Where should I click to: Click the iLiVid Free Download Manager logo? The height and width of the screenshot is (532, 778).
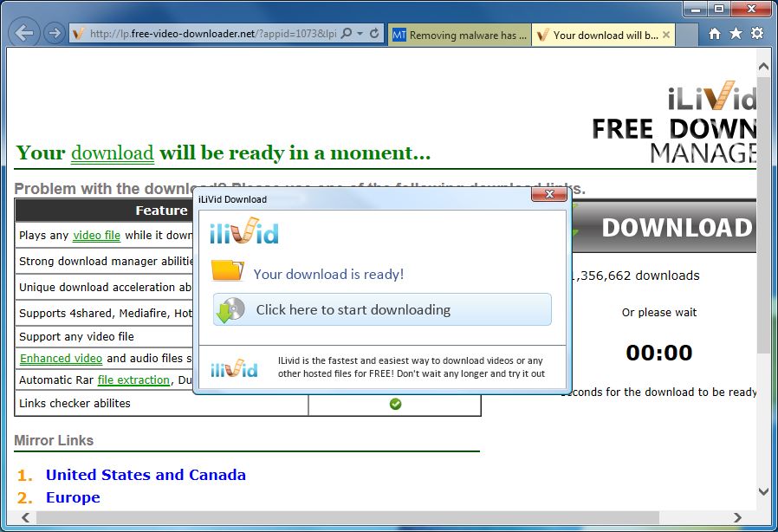point(676,122)
